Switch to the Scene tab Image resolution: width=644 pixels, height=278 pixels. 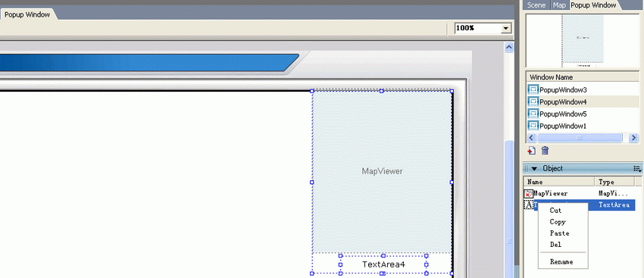[x=536, y=5]
